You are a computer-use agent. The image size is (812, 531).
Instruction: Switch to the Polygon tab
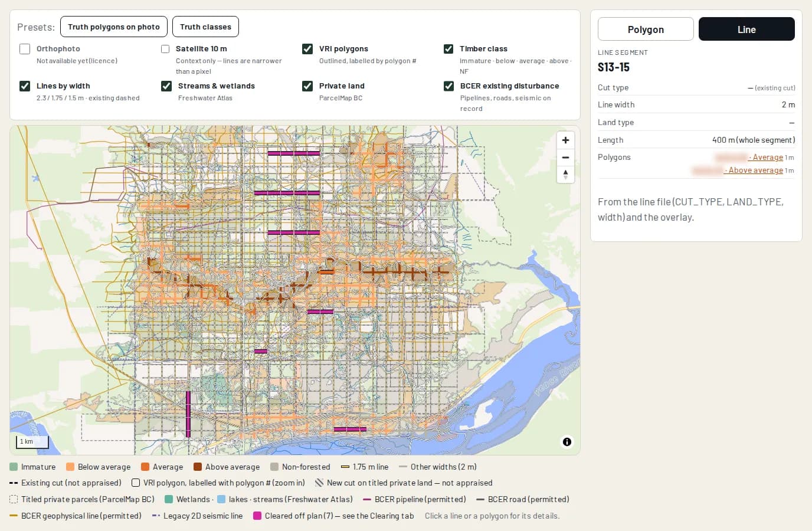[646, 29]
